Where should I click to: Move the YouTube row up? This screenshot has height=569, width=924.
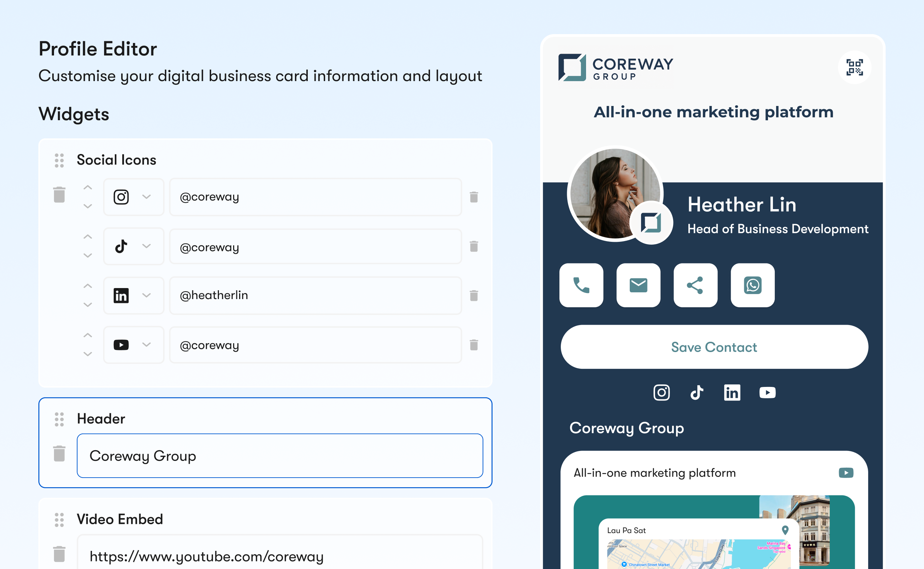(88, 335)
